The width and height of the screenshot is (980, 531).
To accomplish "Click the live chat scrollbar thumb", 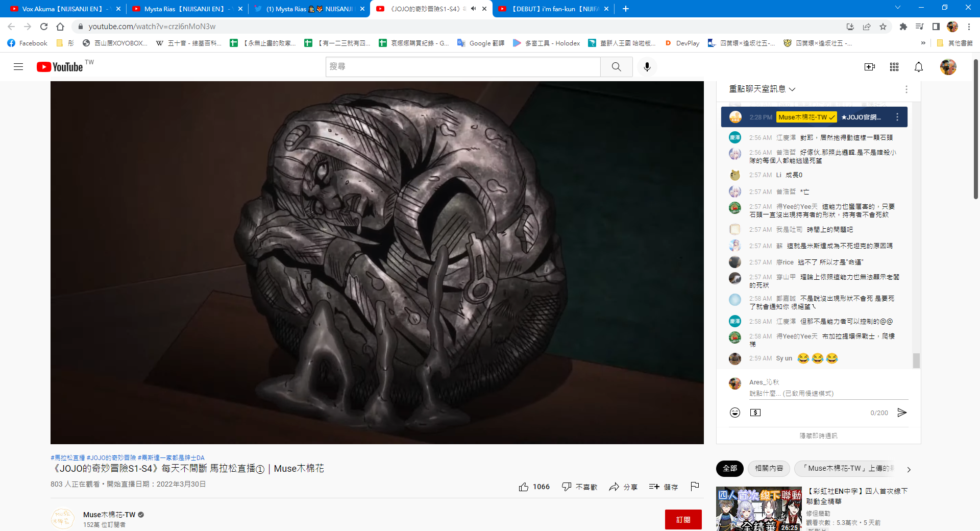I will [x=916, y=360].
